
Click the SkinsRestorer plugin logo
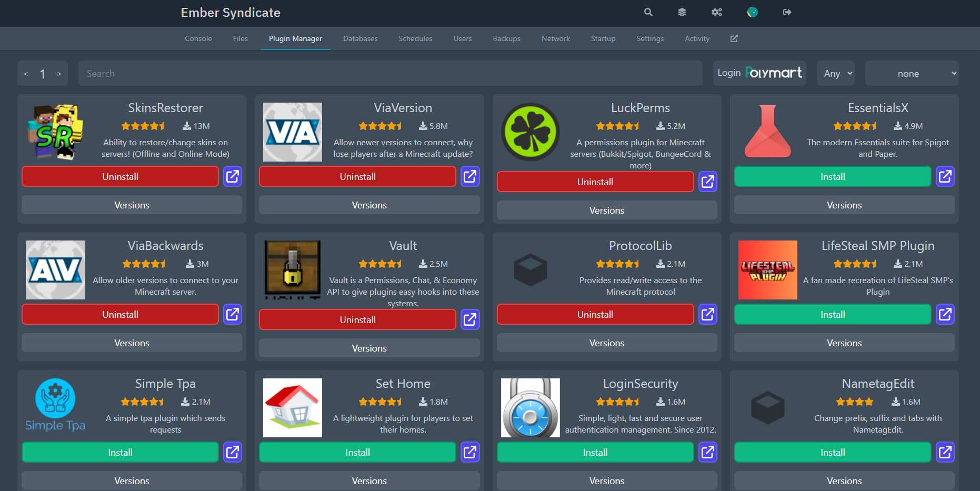(55, 132)
